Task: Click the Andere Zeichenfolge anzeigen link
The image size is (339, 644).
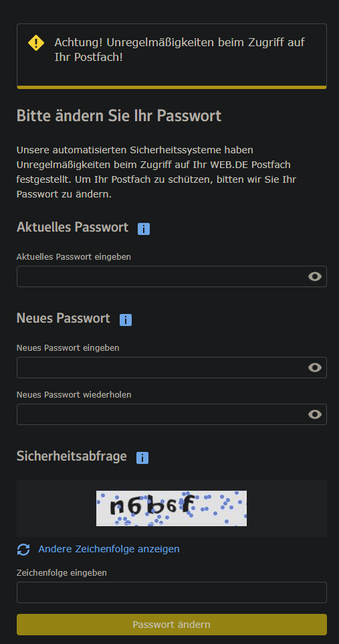Action: pos(109,549)
